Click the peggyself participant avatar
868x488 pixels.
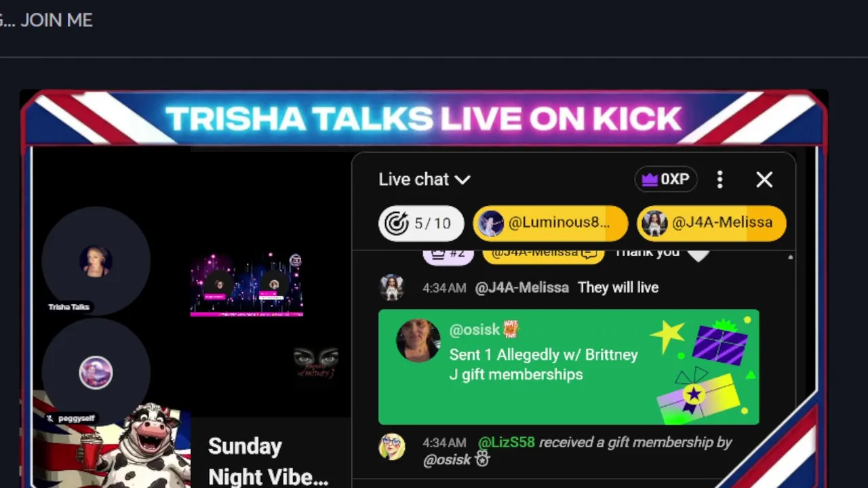click(x=96, y=373)
